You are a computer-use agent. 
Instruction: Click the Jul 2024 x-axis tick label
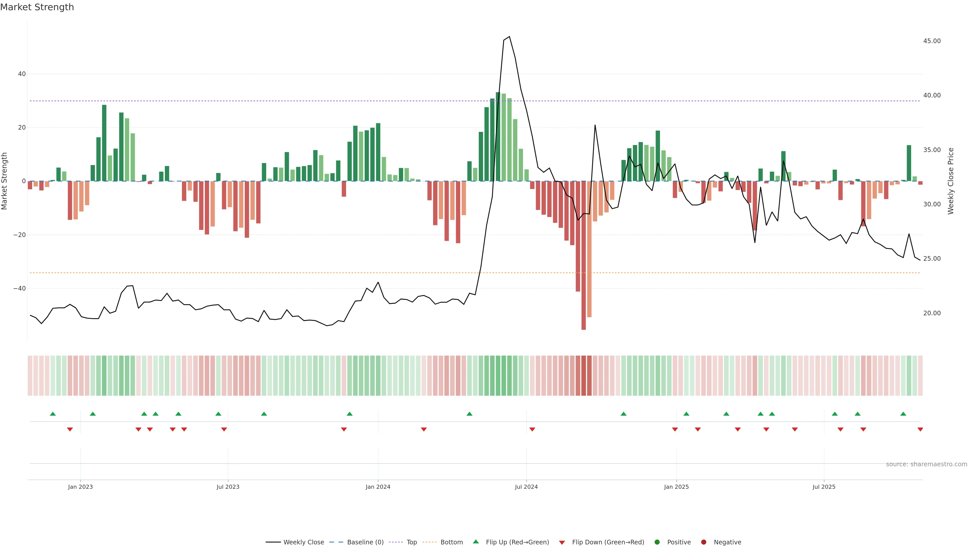click(x=526, y=487)
